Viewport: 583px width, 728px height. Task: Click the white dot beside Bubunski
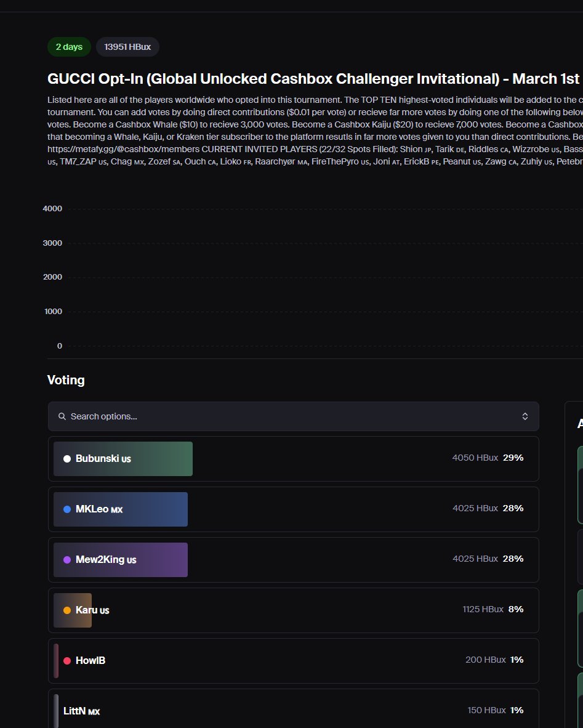click(x=67, y=459)
